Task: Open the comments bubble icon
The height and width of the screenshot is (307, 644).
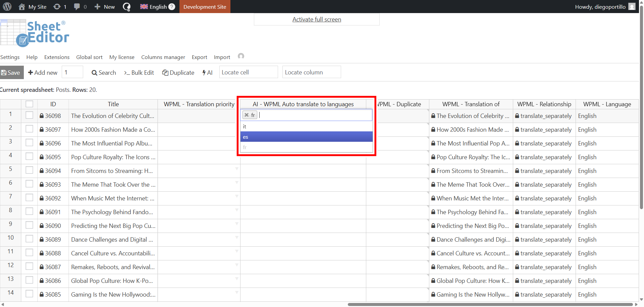Action: click(x=77, y=7)
